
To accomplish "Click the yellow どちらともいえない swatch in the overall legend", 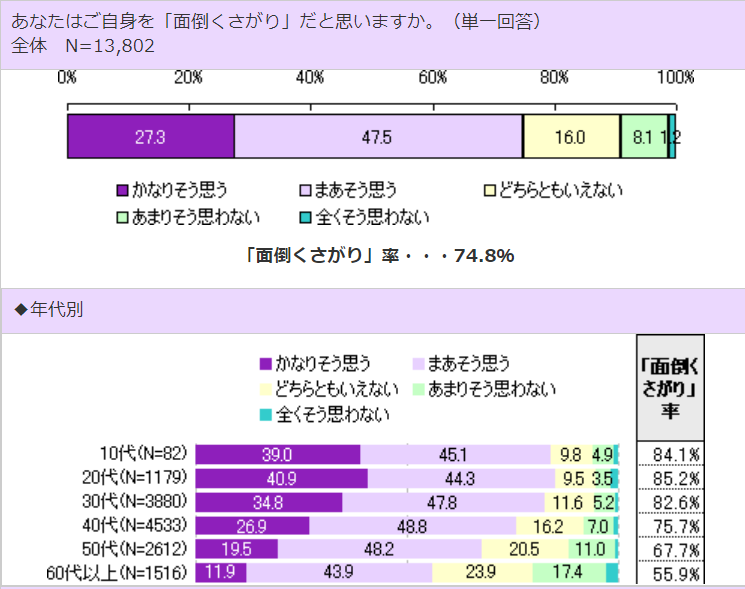I will click(490, 189).
